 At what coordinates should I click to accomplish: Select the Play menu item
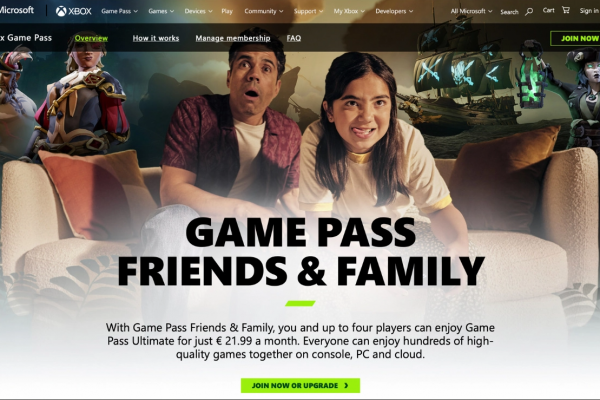[227, 11]
